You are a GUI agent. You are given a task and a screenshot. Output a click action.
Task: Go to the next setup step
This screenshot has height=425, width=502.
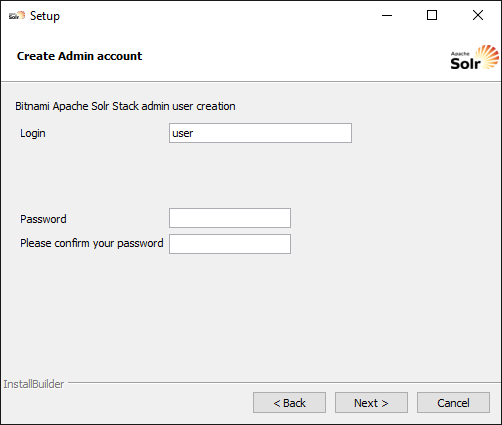(371, 403)
